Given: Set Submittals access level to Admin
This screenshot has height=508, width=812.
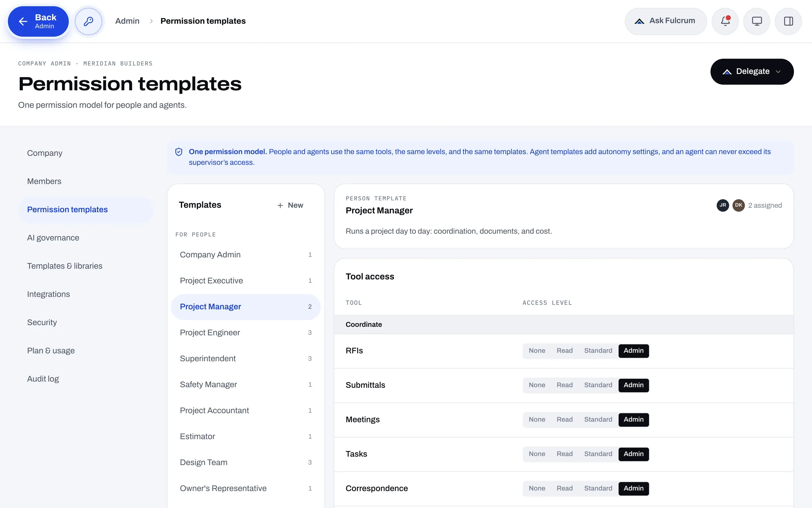Looking at the screenshot, I should [634, 385].
